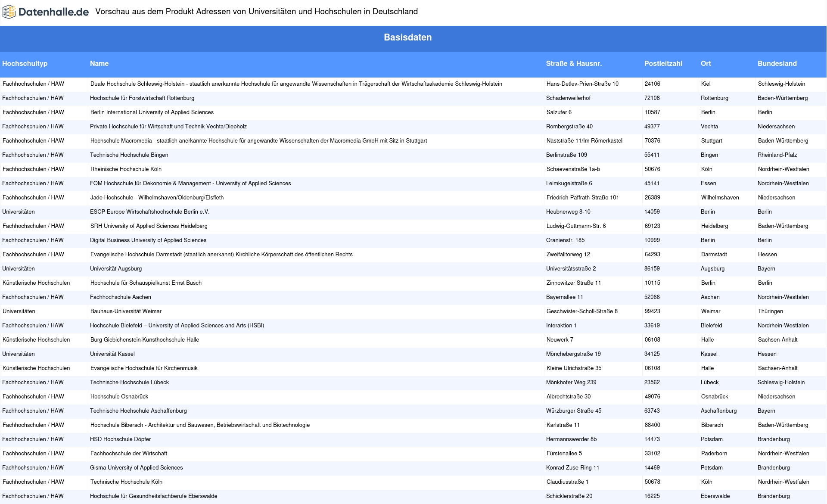Image resolution: width=827 pixels, height=504 pixels.
Task: Click postal code 99423
Action: coord(652,311)
